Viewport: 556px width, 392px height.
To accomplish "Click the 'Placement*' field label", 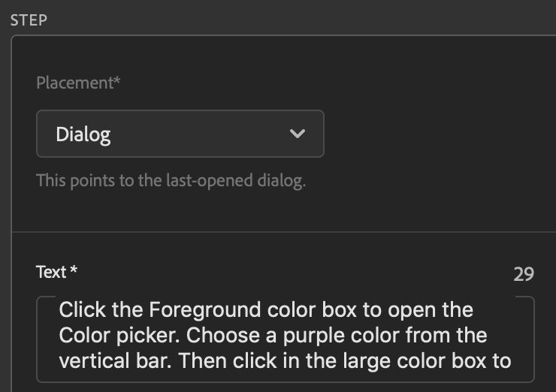I will (78, 83).
